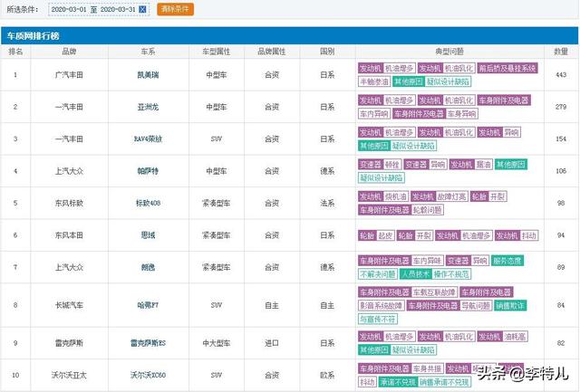Image resolution: width=580 pixels, height=392 pixels.
Task: Click the orange 清除条件 button
Action: pos(175,9)
